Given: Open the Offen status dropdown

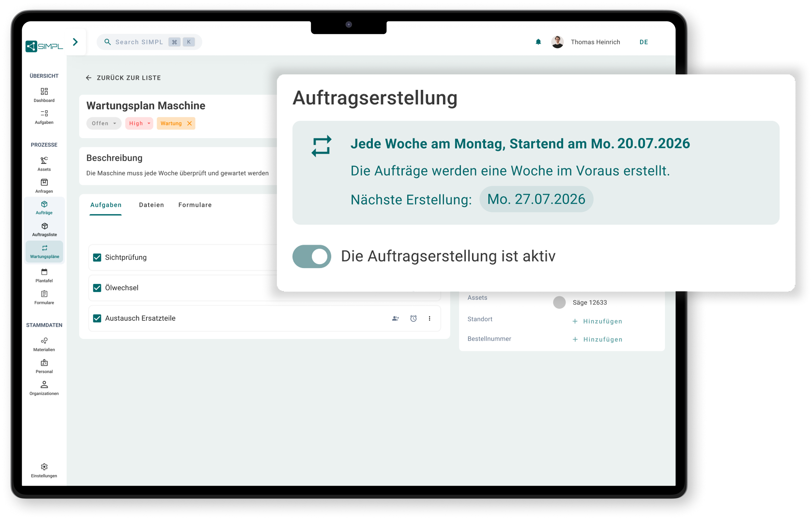Looking at the screenshot, I should [104, 123].
